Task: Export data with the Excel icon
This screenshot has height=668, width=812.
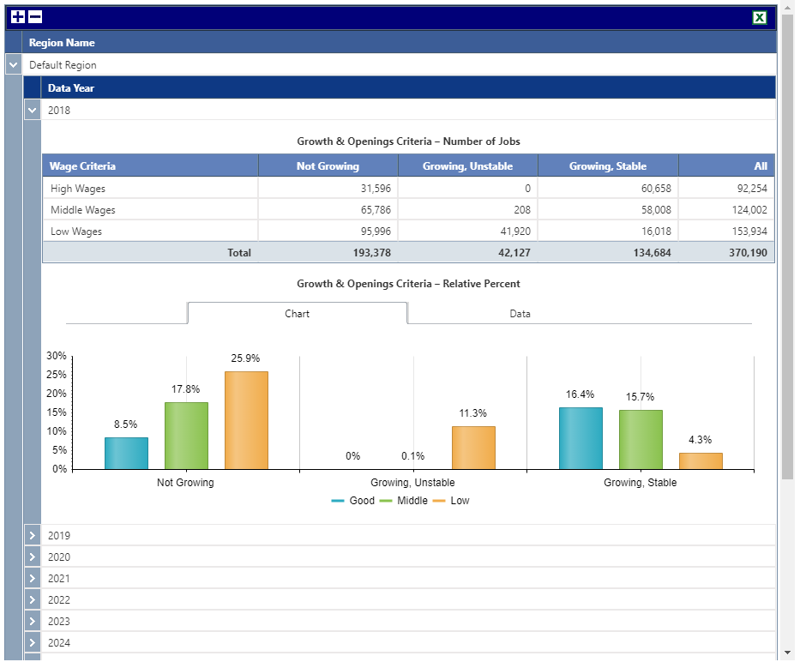Action: [759, 18]
